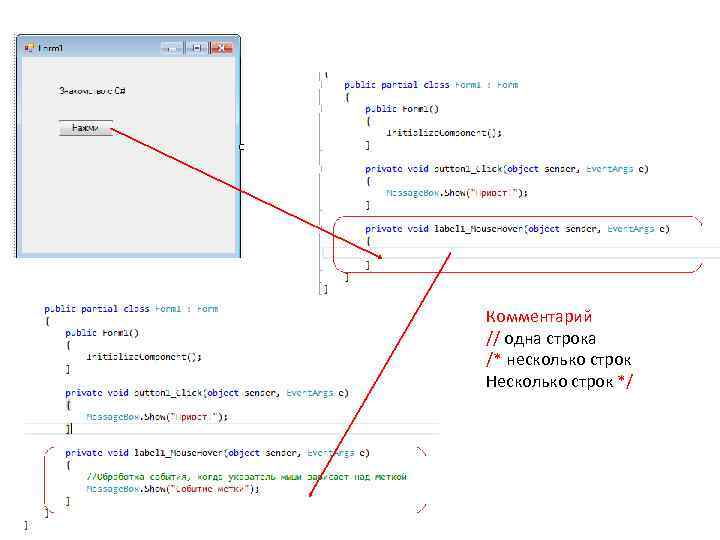This screenshot has width=720, height=540.
Task: Click "button1_Click" signature in the lower code listing
Action: pos(207,393)
